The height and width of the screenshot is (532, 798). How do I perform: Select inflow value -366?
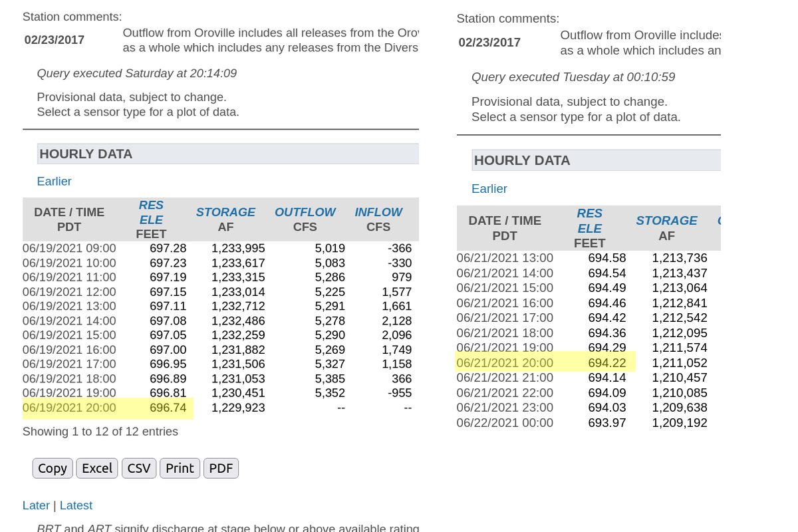pos(400,248)
